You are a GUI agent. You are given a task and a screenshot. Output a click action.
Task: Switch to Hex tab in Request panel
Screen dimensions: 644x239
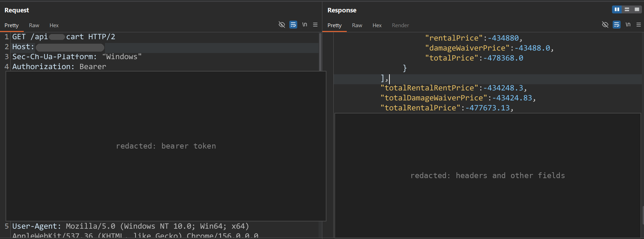pos(54,25)
